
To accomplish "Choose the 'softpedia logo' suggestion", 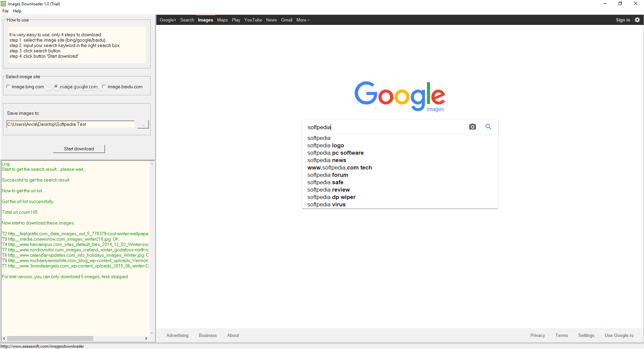I will click(x=400, y=145).
